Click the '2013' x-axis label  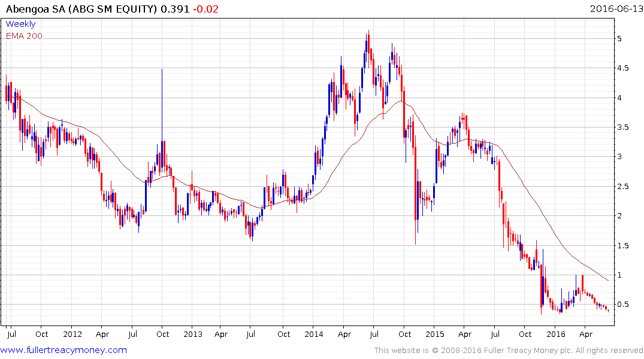[x=193, y=334]
